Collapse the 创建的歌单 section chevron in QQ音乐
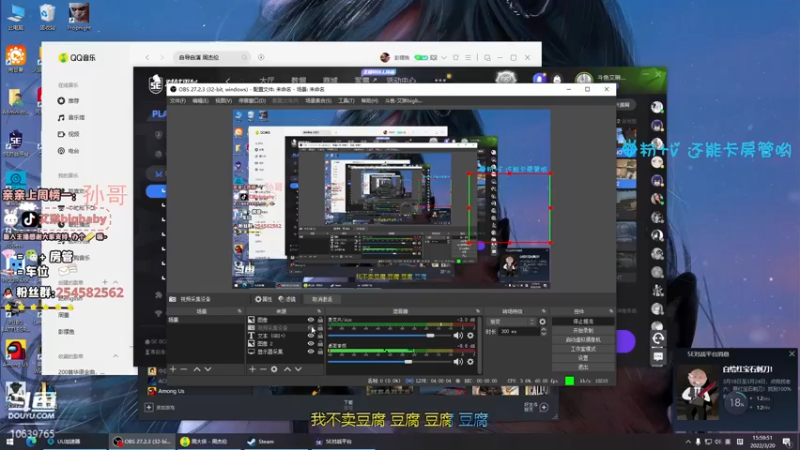 (x=115, y=282)
